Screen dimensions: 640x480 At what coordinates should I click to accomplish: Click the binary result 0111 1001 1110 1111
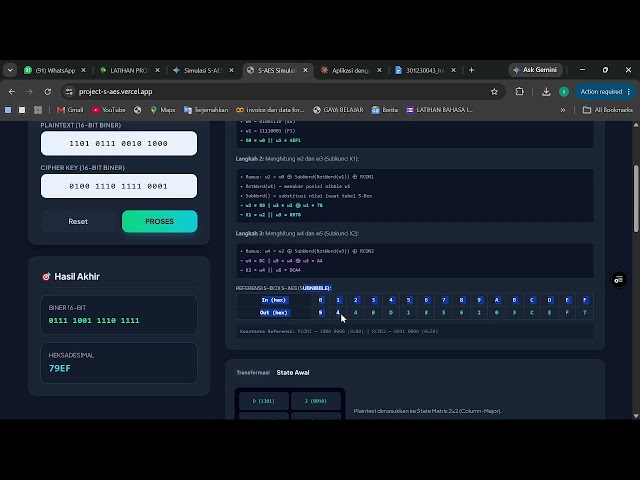point(94,320)
